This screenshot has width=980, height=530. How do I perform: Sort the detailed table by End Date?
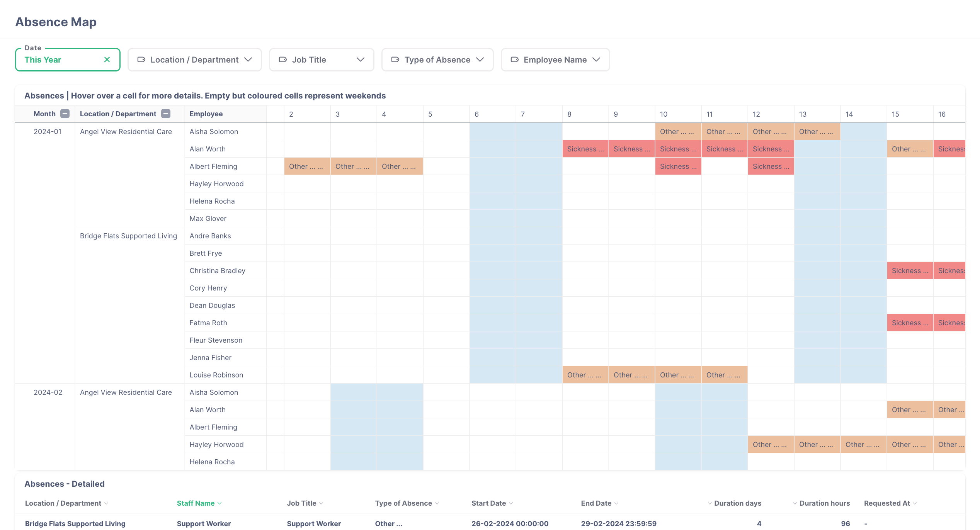[617, 503]
